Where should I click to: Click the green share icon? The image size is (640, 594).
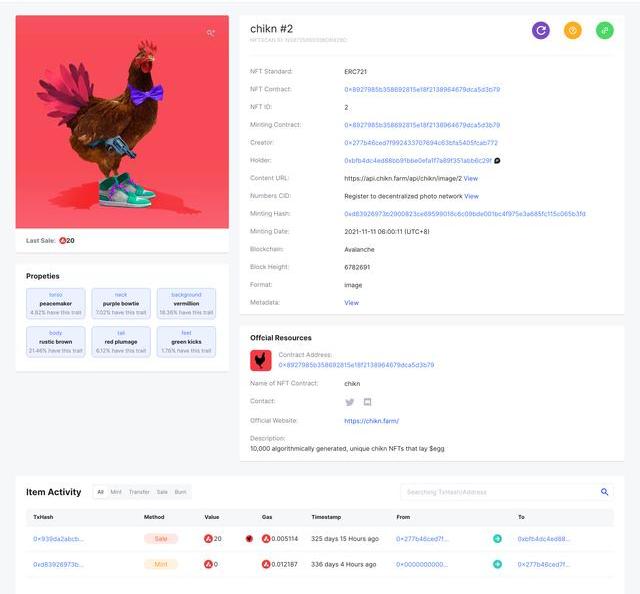pos(604,30)
